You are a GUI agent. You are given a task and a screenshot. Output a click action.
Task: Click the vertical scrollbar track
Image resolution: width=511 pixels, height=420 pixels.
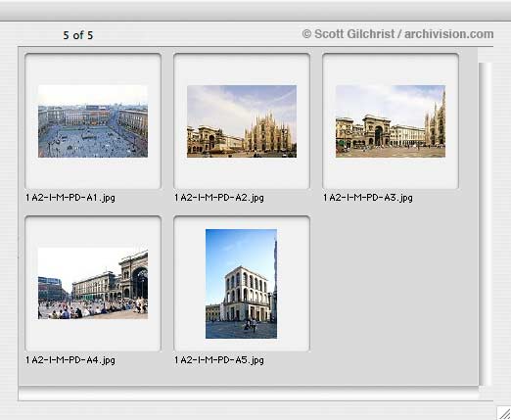pyautogui.click(x=486, y=224)
